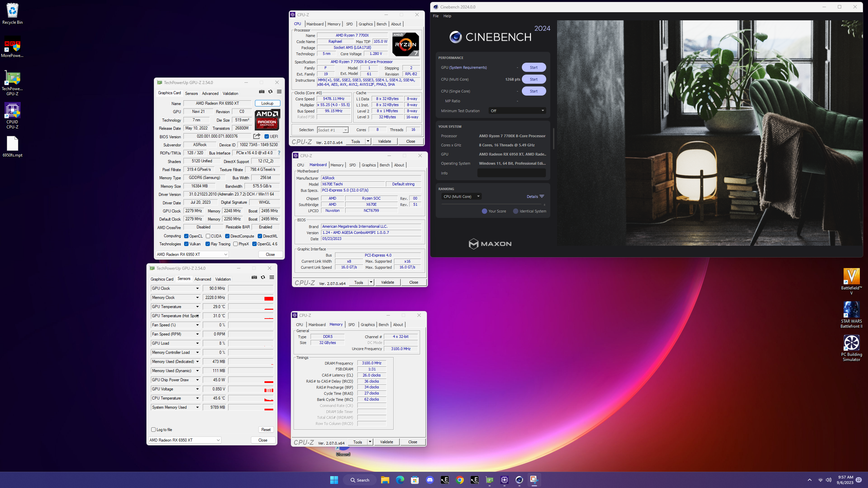868x488 pixels.
Task: Open Details link in Cinebench Ranking
Action: (x=535, y=197)
